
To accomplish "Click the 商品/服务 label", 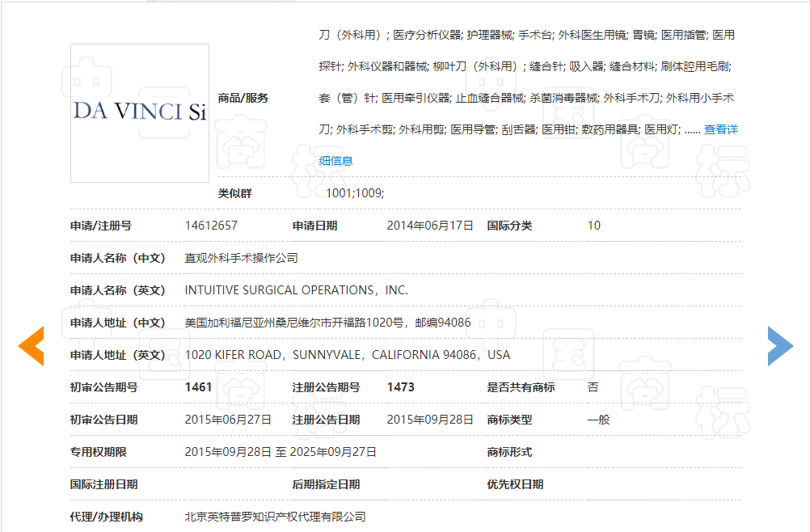I will [x=243, y=98].
